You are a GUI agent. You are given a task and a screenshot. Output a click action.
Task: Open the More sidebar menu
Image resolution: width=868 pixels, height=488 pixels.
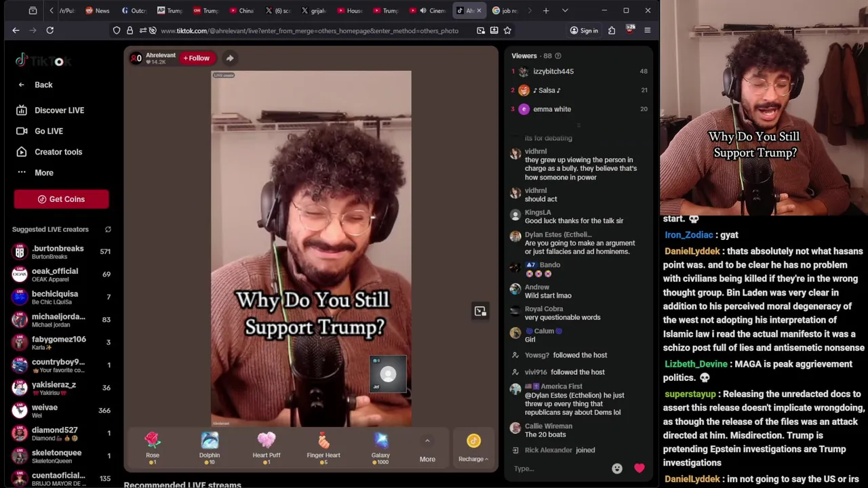click(x=35, y=173)
